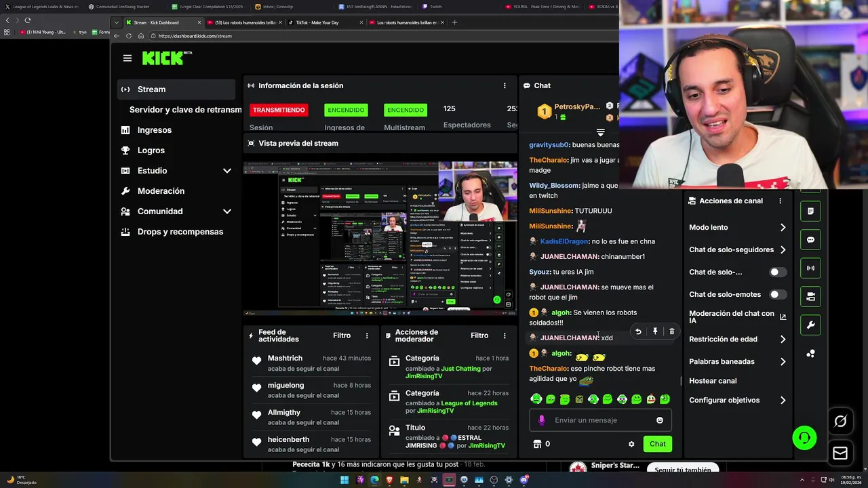Open the Kick hamburger menu
Viewport: 868px width, 488px height.
[127, 58]
